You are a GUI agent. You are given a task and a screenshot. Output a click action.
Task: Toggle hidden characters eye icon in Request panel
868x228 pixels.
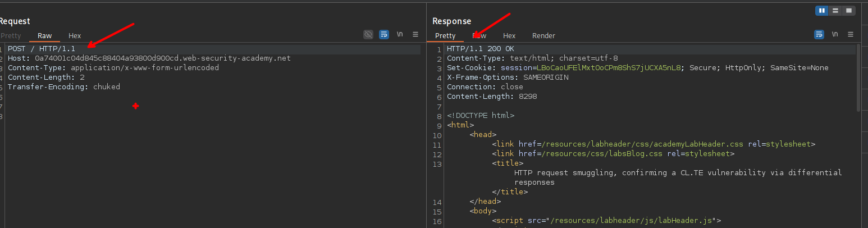pos(368,34)
